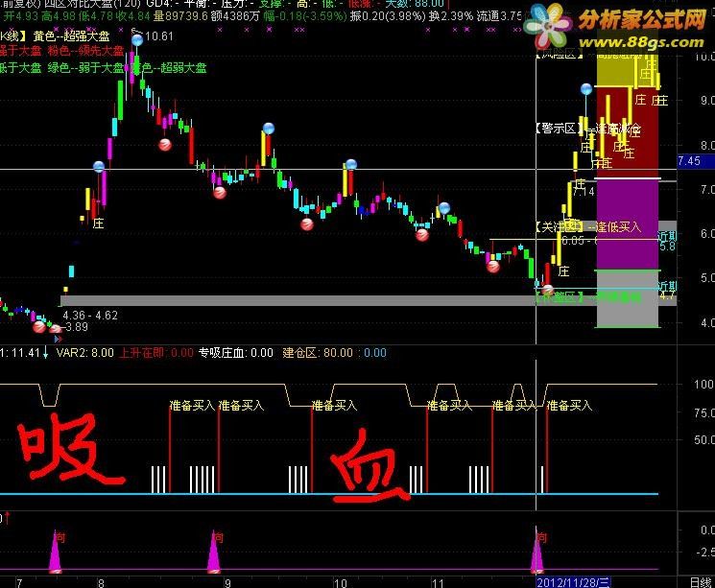Click the blue ball marker at the 10.61 peak

(x=137, y=40)
